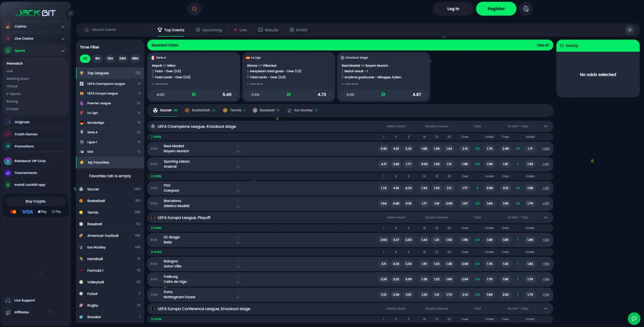Click the Register button
644x327 pixels.
tap(496, 8)
